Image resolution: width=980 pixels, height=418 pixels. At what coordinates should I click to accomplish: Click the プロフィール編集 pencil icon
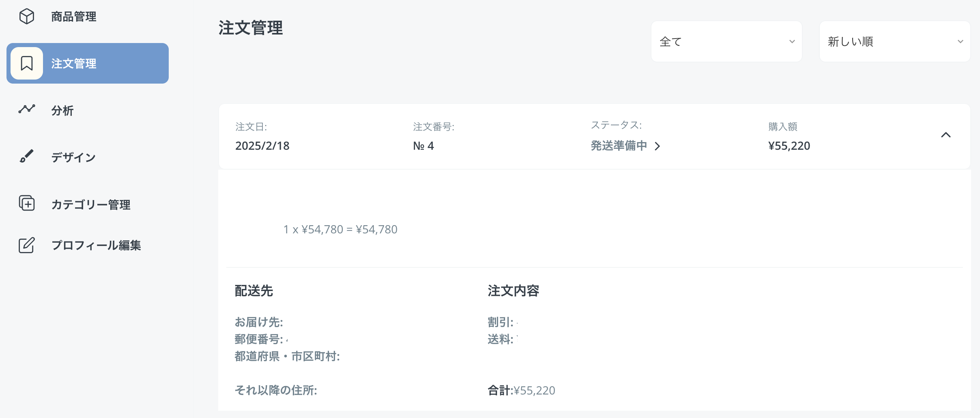pyautogui.click(x=27, y=245)
